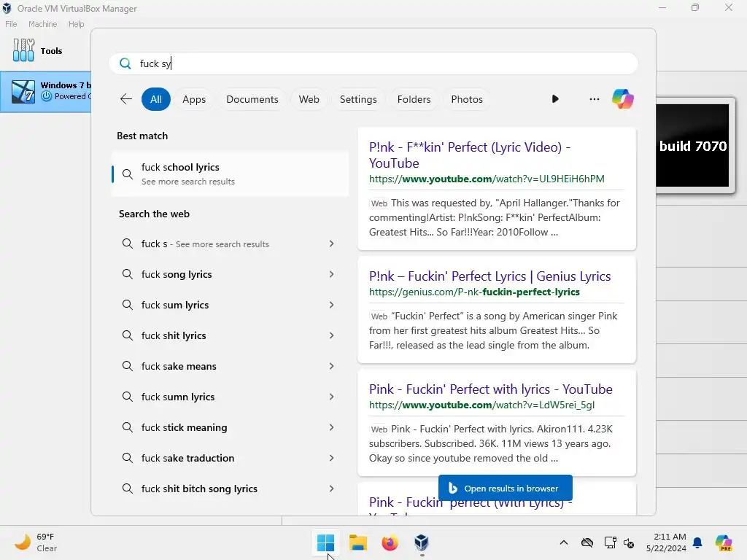Image resolution: width=747 pixels, height=560 pixels.
Task: Expand the 'fuck sumn lyrics' suggestion arrow
Action: point(332,397)
